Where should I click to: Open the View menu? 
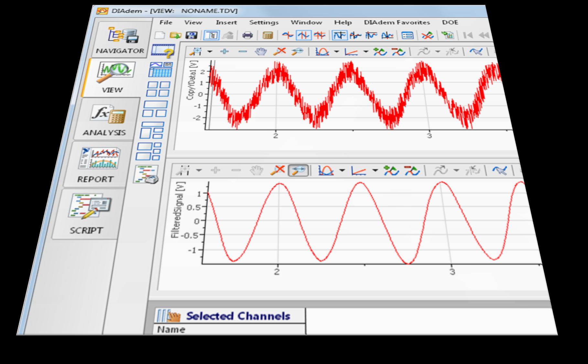click(x=193, y=22)
